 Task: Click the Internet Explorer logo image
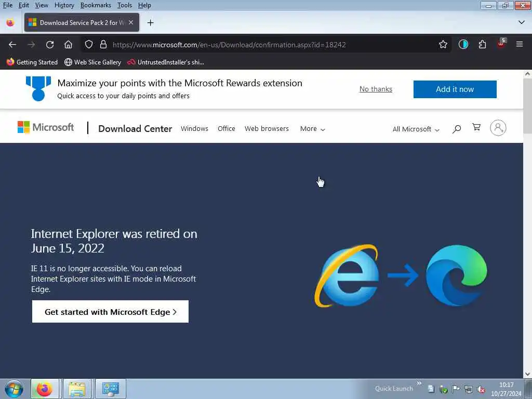(x=347, y=275)
